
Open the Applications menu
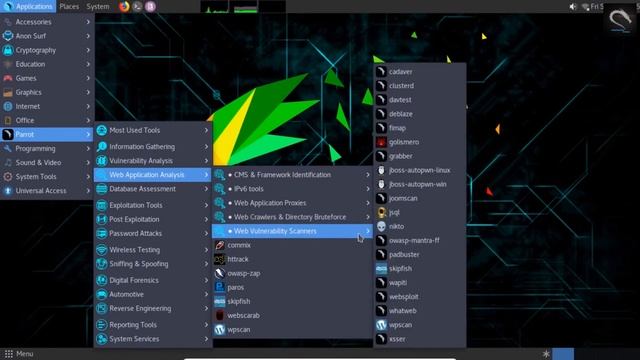pyautogui.click(x=28, y=6)
